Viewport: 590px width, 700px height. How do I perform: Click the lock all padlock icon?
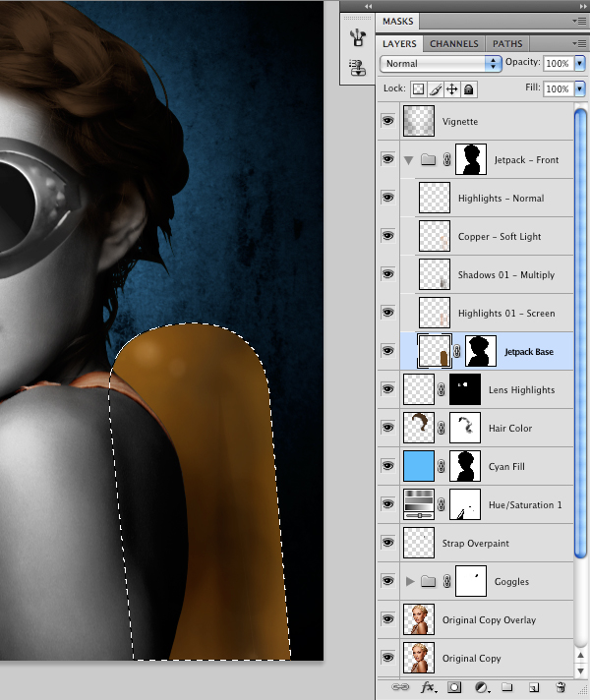point(468,89)
